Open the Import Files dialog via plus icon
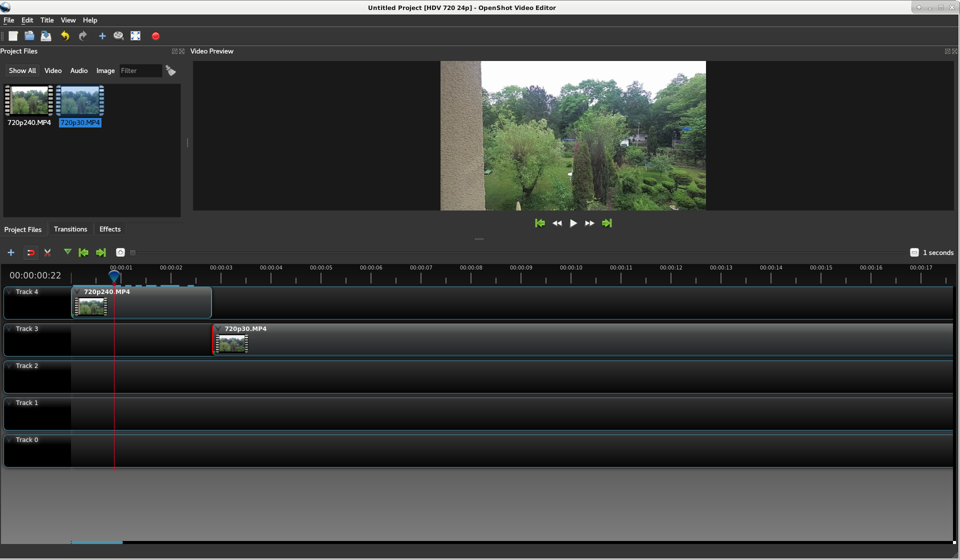The width and height of the screenshot is (960, 560). (102, 35)
